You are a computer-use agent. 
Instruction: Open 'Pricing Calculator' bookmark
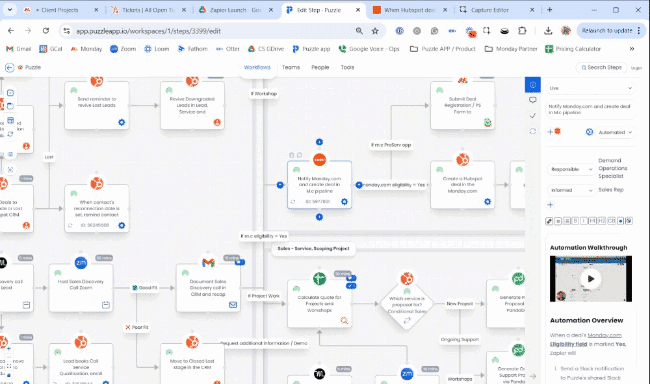(573, 49)
